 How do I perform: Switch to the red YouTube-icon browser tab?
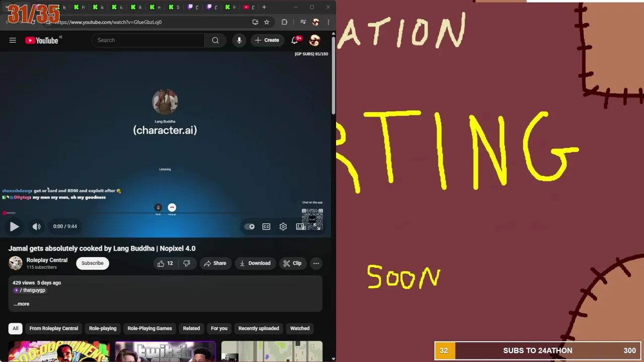249,7
